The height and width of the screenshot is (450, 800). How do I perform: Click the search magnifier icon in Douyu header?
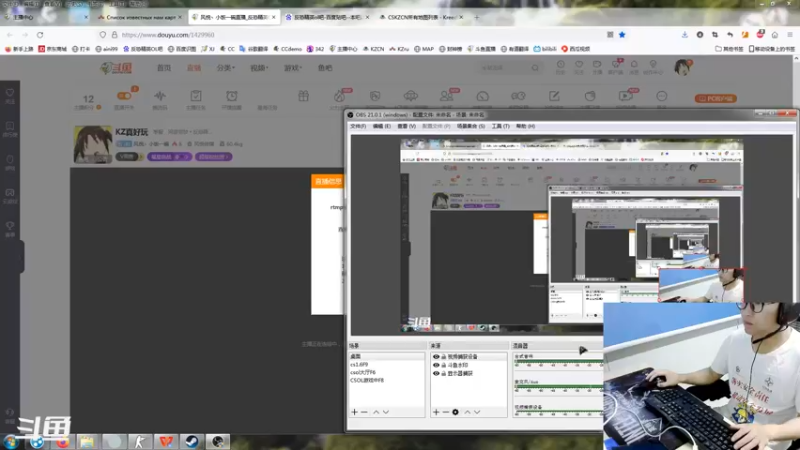point(535,67)
